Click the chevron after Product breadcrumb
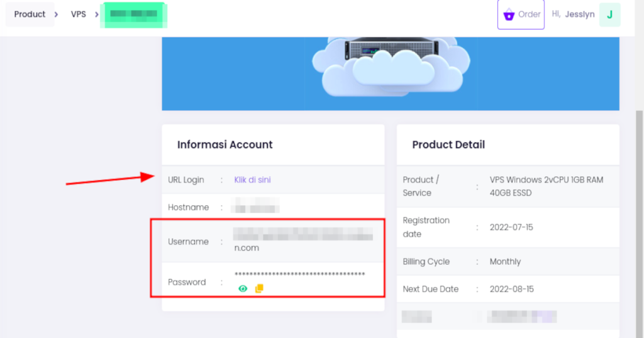This screenshot has width=644, height=338. pos(56,15)
